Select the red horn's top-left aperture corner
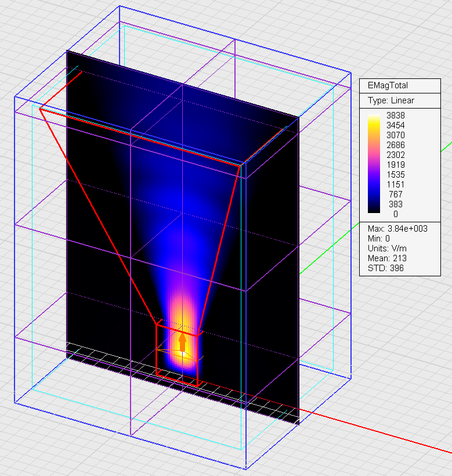The image size is (452, 476). coord(40,108)
